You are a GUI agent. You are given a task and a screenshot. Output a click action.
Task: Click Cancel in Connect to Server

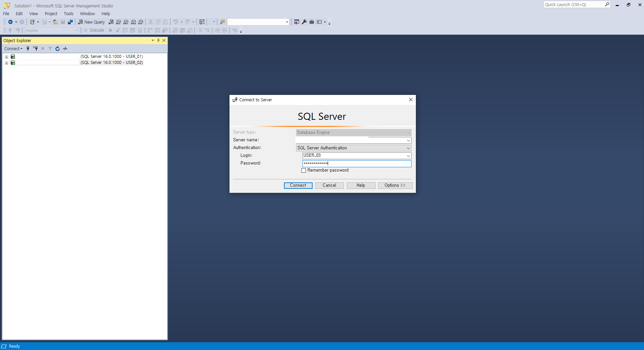(x=329, y=185)
